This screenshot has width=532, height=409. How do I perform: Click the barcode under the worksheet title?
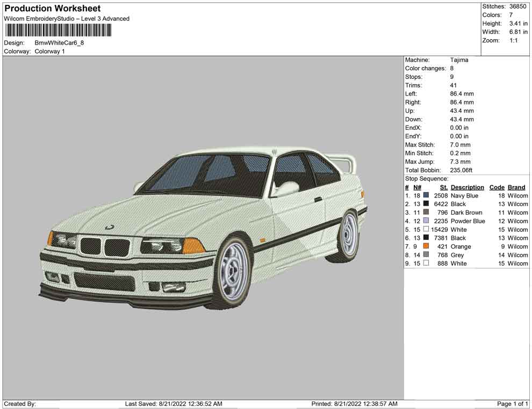click(58, 30)
